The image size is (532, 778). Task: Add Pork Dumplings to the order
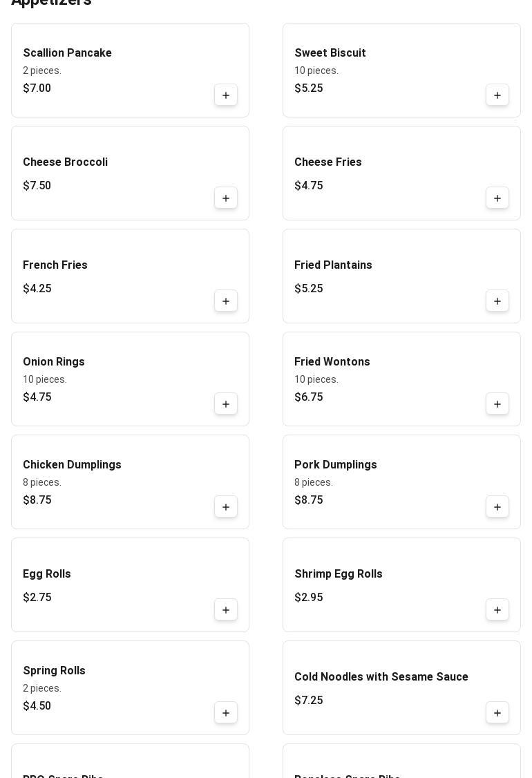click(x=497, y=507)
